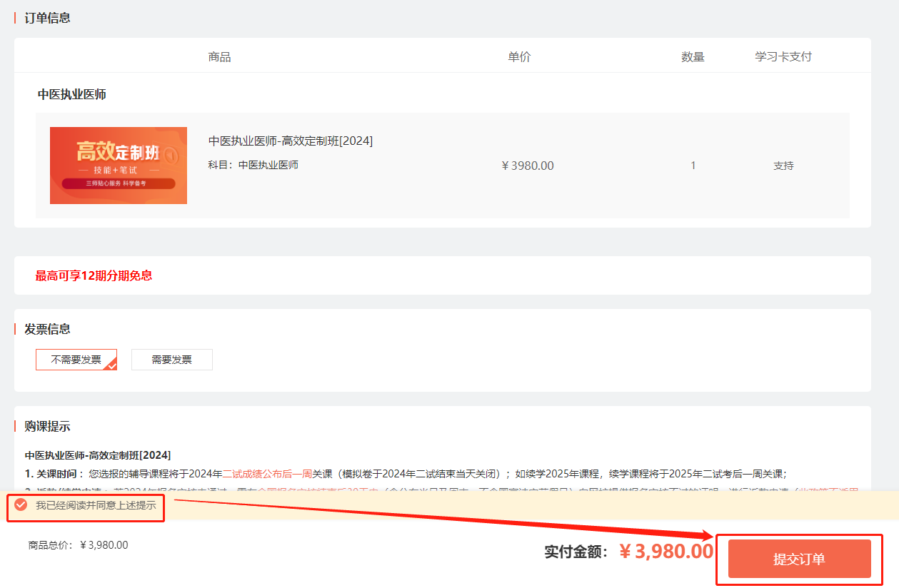Click the 订单信息 section heading

[x=47, y=18]
